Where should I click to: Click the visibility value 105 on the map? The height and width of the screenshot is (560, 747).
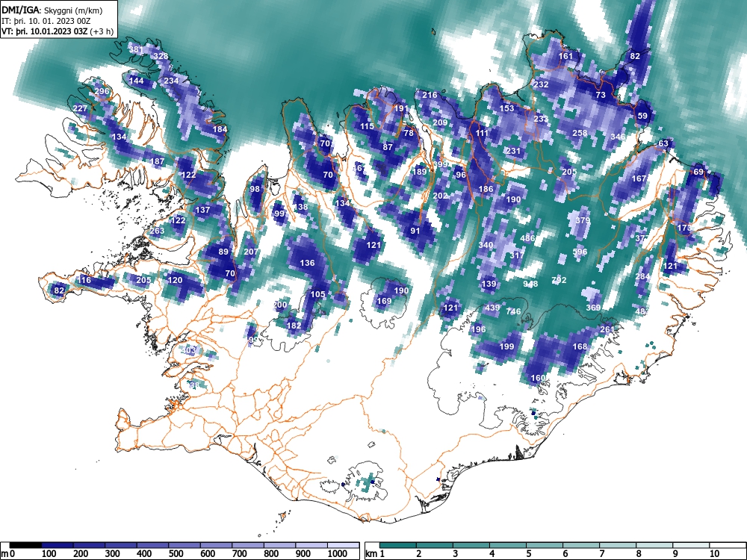pyautogui.click(x=317, y=294)
